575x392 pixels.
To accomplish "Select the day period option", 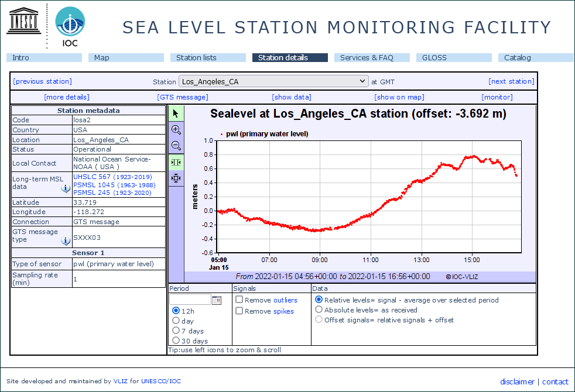I will tap(176, 321).
